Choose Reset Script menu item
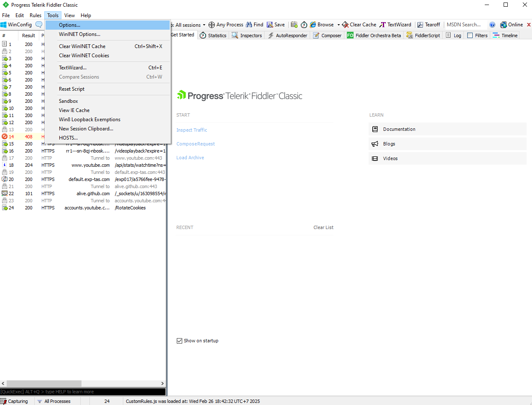532x405 pixels. click(x=107, y=89)
